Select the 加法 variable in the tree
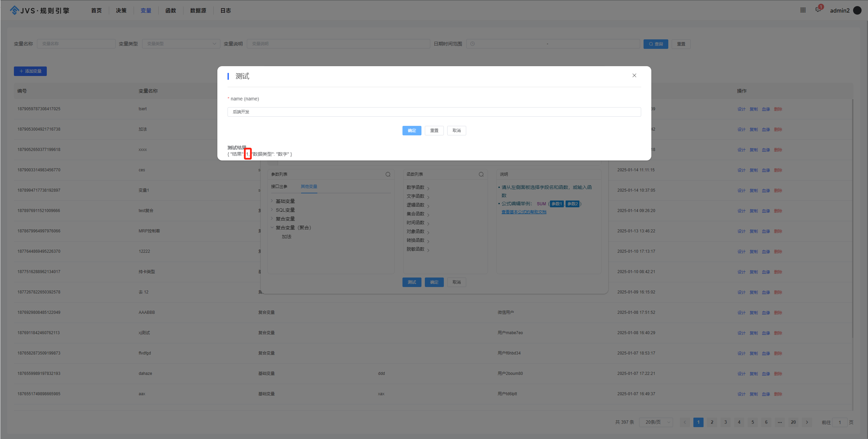868x439 pixels. (287, 236)
